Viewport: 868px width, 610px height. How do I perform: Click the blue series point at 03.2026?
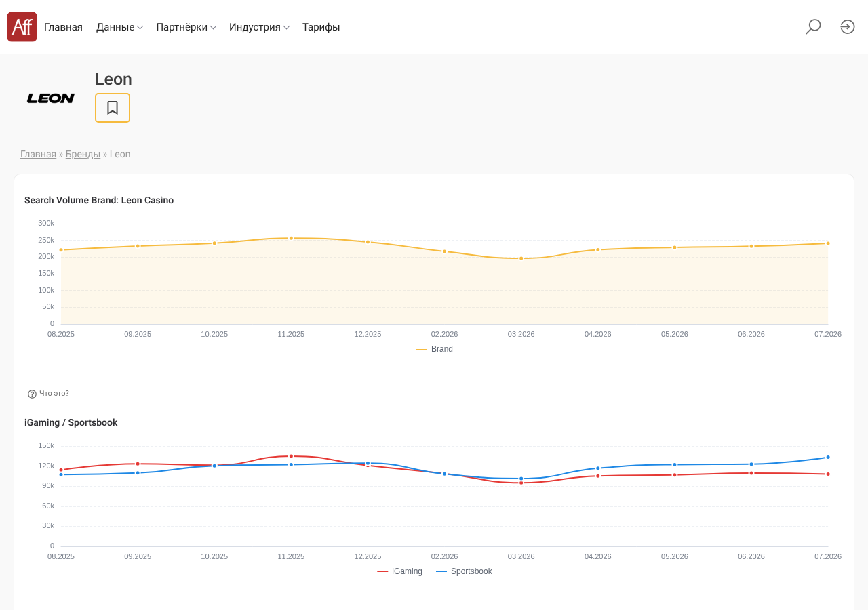click(521, 479)
